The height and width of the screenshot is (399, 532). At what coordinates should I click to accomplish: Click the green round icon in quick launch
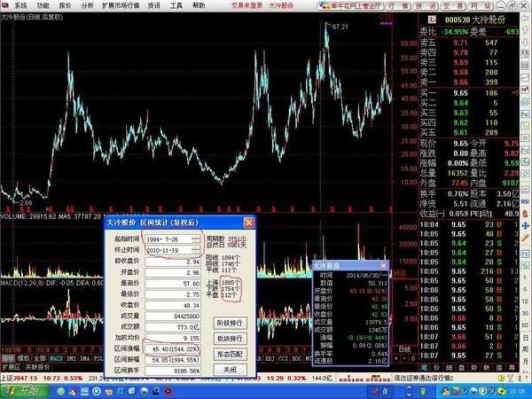(x=60, y=392)
